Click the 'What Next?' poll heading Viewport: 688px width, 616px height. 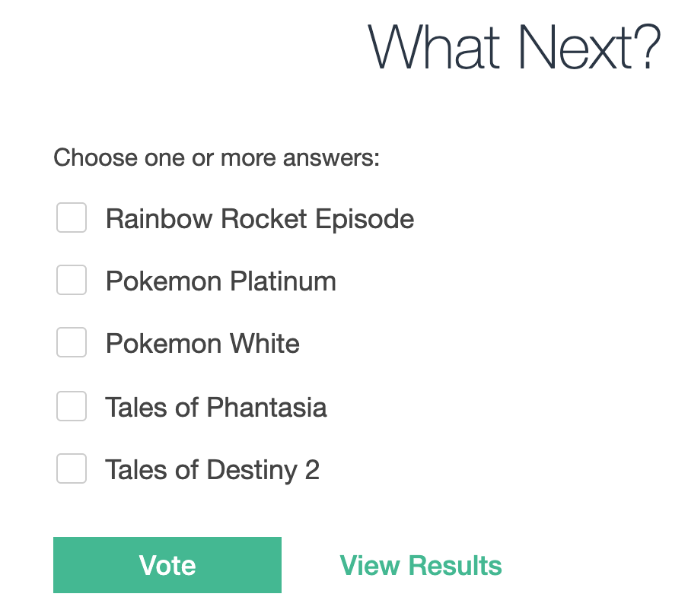[514, 47]
